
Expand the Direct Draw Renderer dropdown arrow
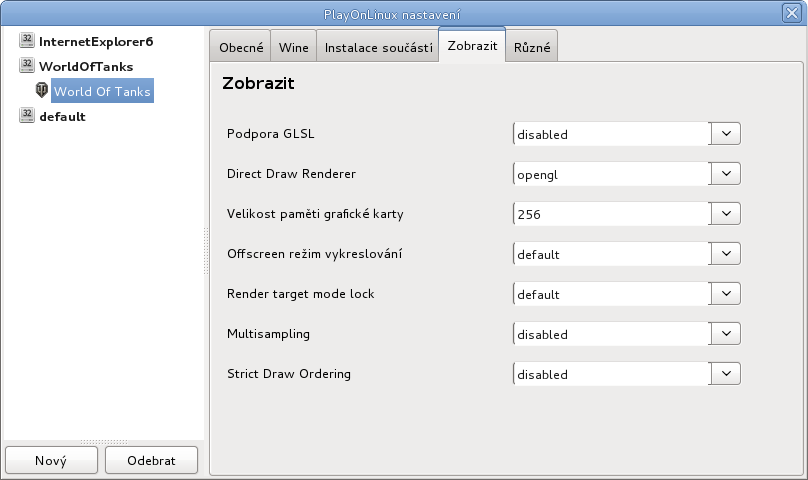pos(726,174)
